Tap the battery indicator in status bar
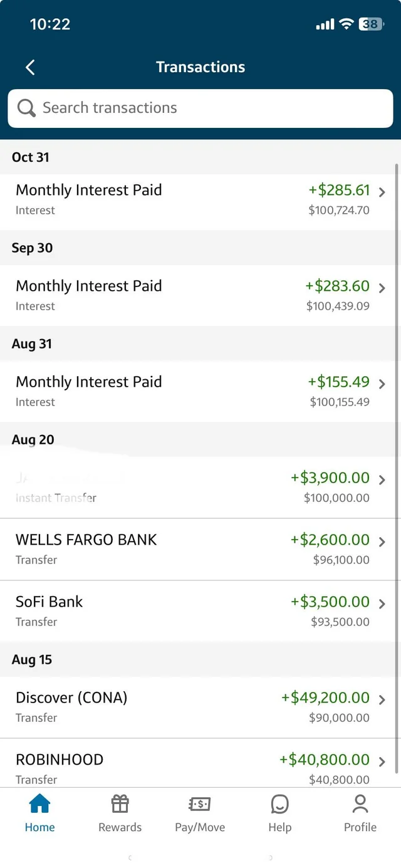Image resolution: width=401 pixels, height=868 pixels. [370, 24]
